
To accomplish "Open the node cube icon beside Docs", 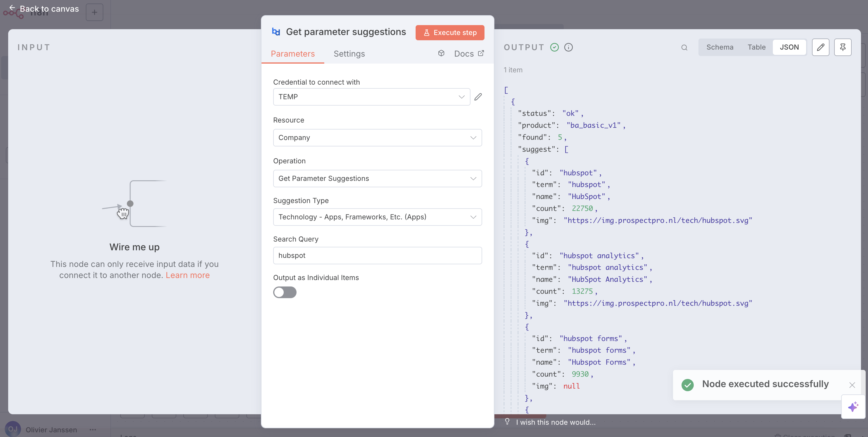I will 441,53.
